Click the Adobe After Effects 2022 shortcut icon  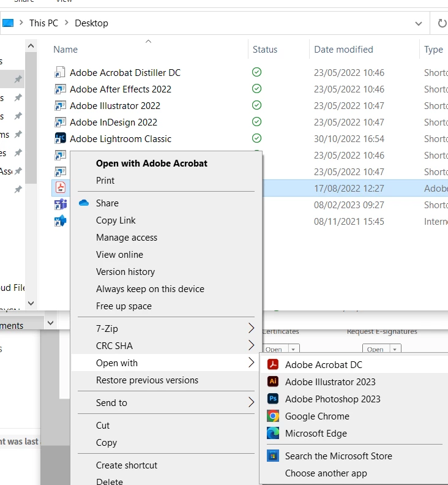[x=60, y=89]
